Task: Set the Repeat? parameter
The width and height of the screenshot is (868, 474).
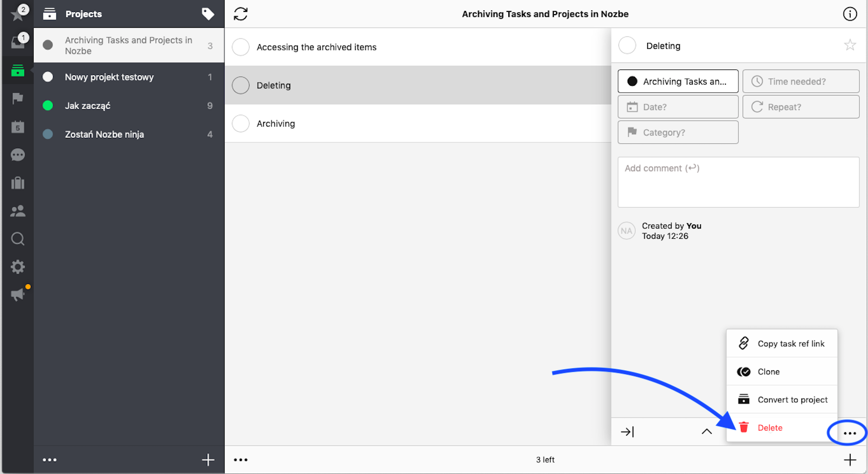Action: pyautogui.click(x=801, y=107)
